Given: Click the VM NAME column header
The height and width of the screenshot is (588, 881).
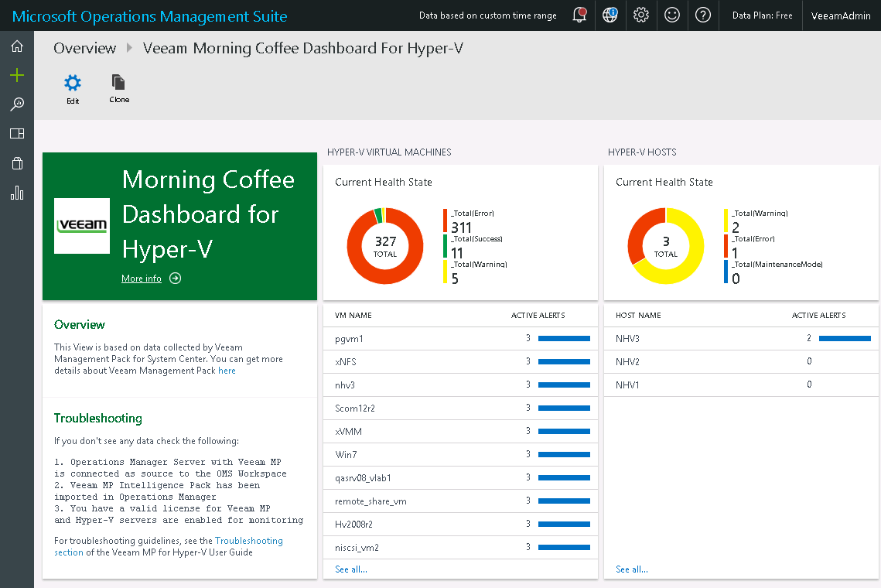Looking at the screenshot, I should [353, 316].
